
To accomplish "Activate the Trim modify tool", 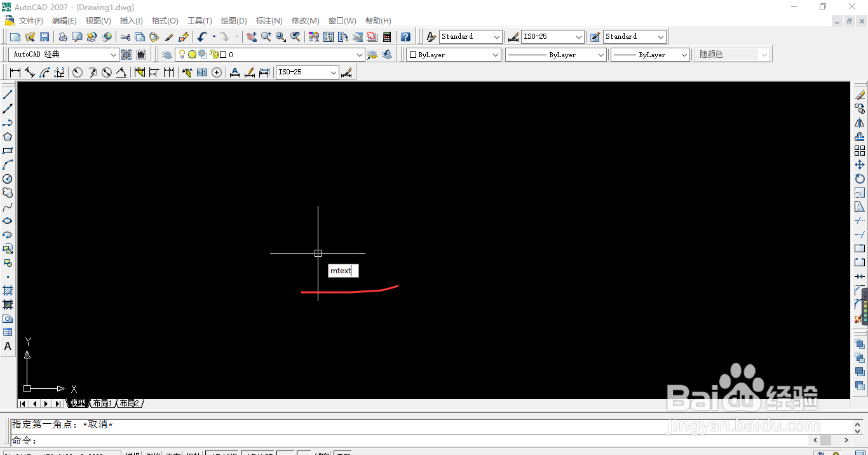I will [x=860, y=221].
